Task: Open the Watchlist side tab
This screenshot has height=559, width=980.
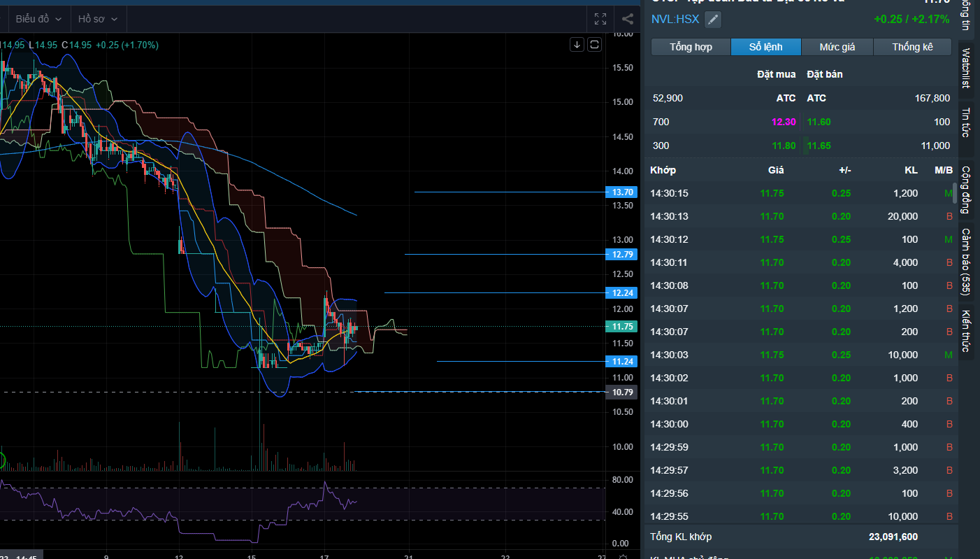Action: [966, 68]
